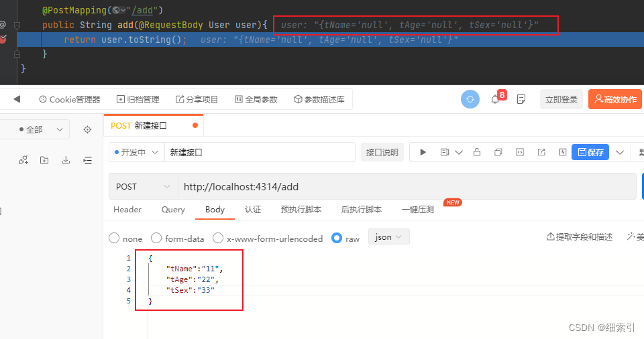Click the share export icon in toolbar
Screen dimensions: 644x339
pos(541,152)
